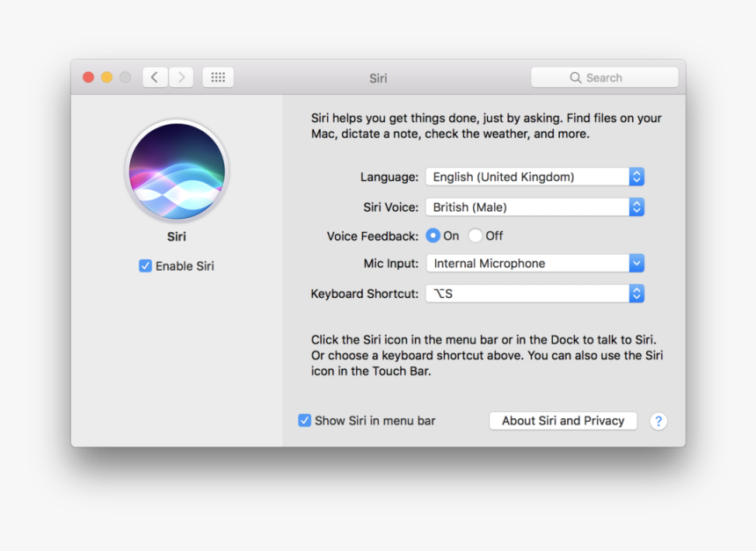Viewport: 756px width, 551px height.
Task: Set Voice Feedback to Off
Action: [475, 236]
